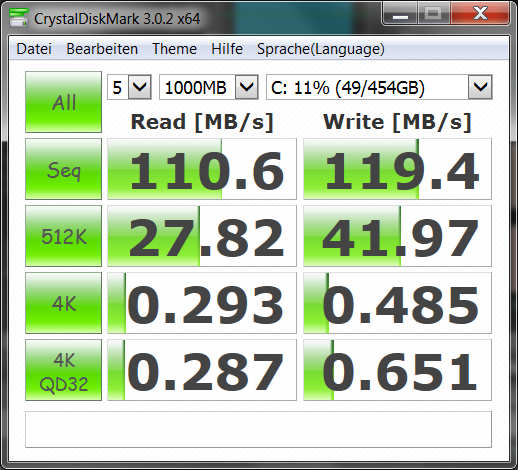Screen dimensions: 518x470
Task: Open the Sprache(Language) menu
Action: tap(321, 49)
